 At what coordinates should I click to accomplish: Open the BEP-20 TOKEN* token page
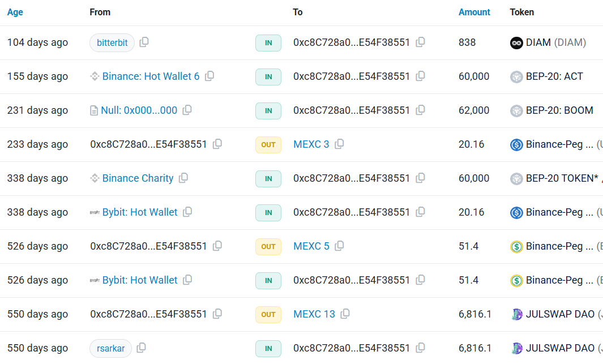[562, 178]
